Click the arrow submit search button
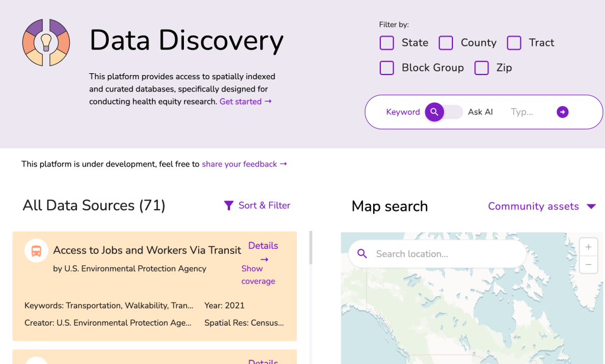 pos(562,112)
